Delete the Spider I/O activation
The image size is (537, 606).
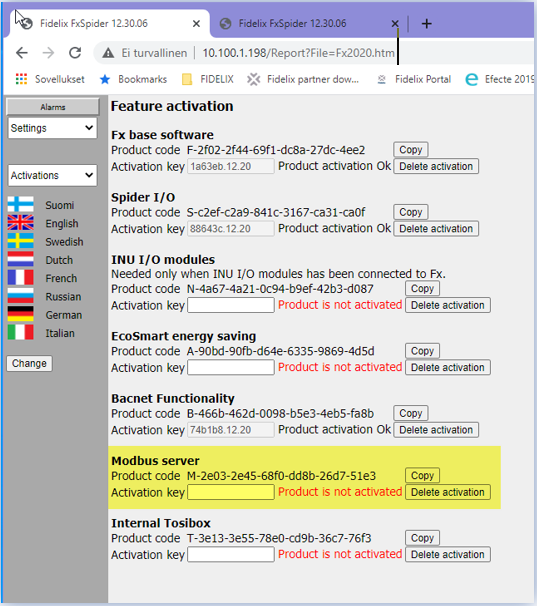pos(436,229)
